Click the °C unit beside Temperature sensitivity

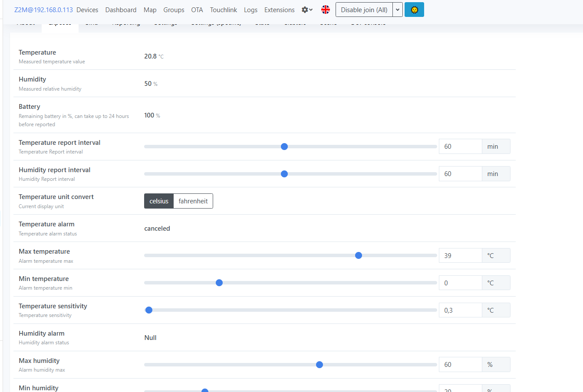[x=496, y=310]
